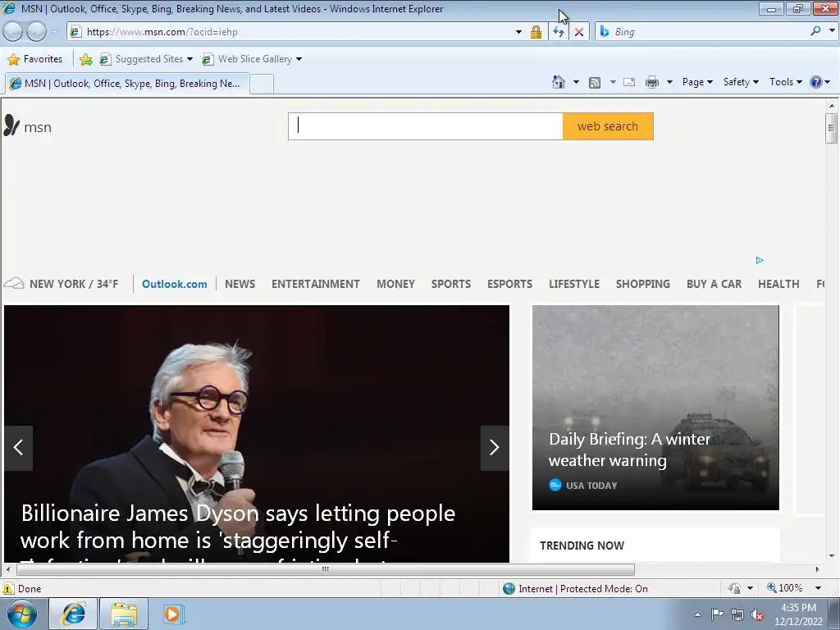Click the security lock icon in address bar

point(536,32)
